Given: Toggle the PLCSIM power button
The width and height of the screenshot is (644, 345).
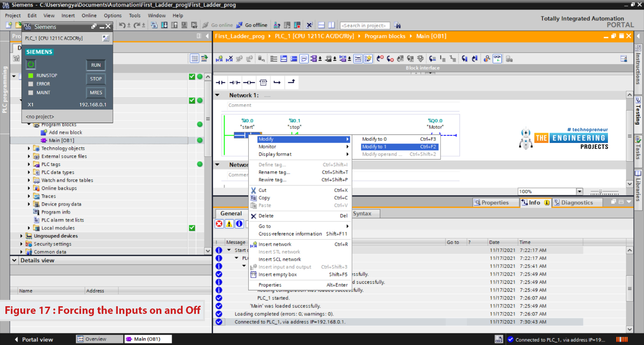Looking at the screenshot, I should [31, 64].
